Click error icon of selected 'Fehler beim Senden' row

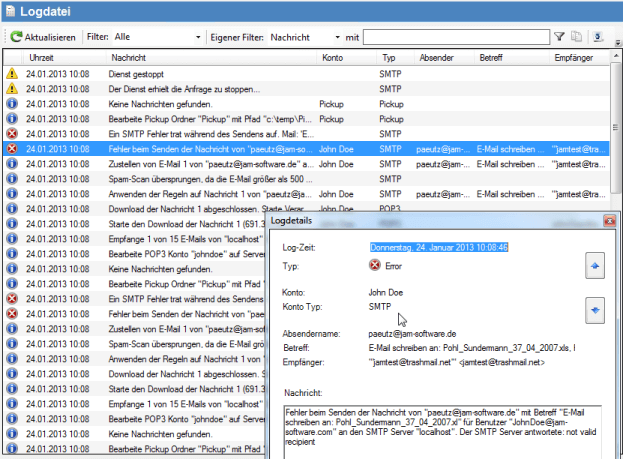tap(12, 149)
